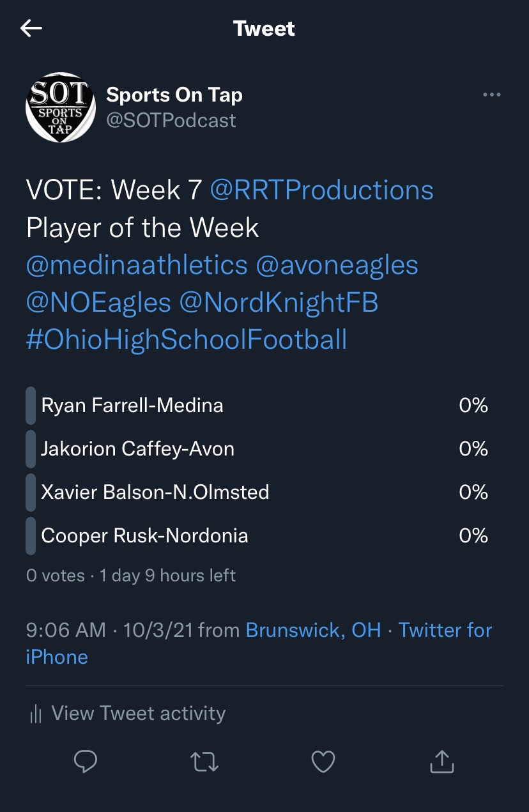Open the @medinaathletics mention
Image resolution: width=529 pixels, height=812 pixels.
tap(137, 265)
